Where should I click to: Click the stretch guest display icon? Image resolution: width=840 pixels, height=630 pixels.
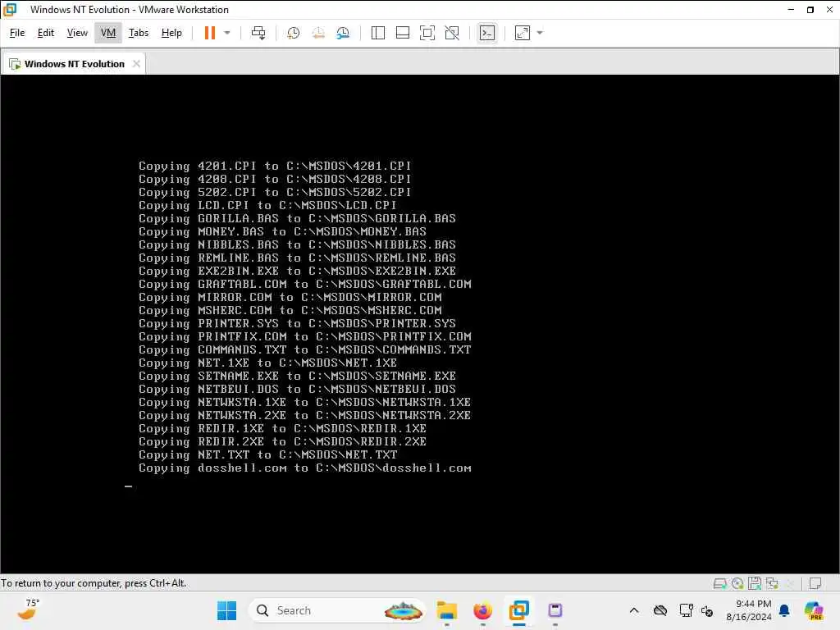(523, 33)
